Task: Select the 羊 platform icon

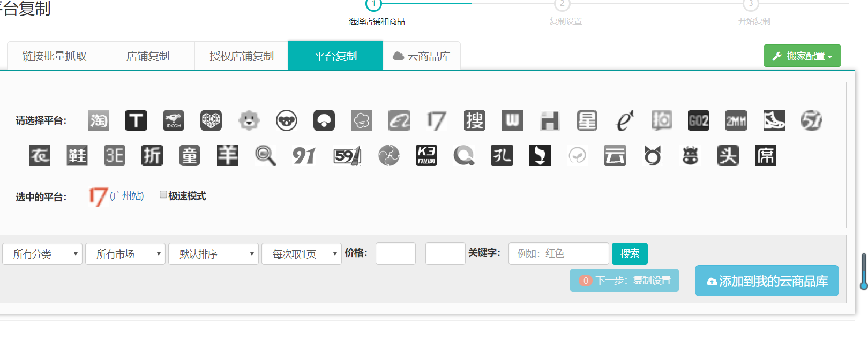Action: (228, 155)
